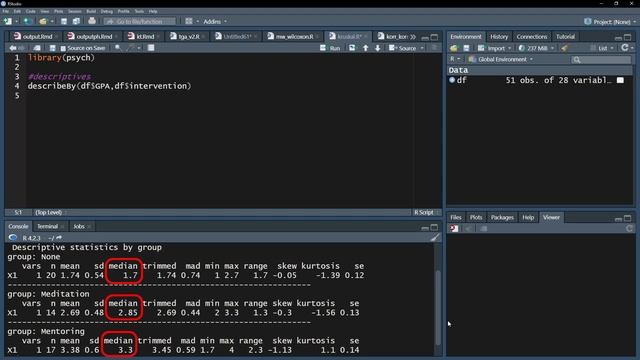Switch to the tga_v2.R tab

pos(187,37)
